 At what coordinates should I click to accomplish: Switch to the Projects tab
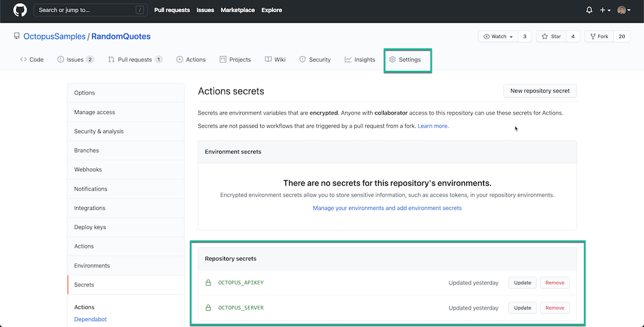pyautogui.click(x=235, y=59)
